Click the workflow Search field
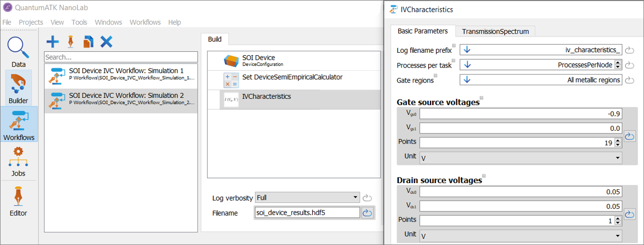Image resolution: width=644 pixels, height=245 pixels. click(x=121, y=57)
